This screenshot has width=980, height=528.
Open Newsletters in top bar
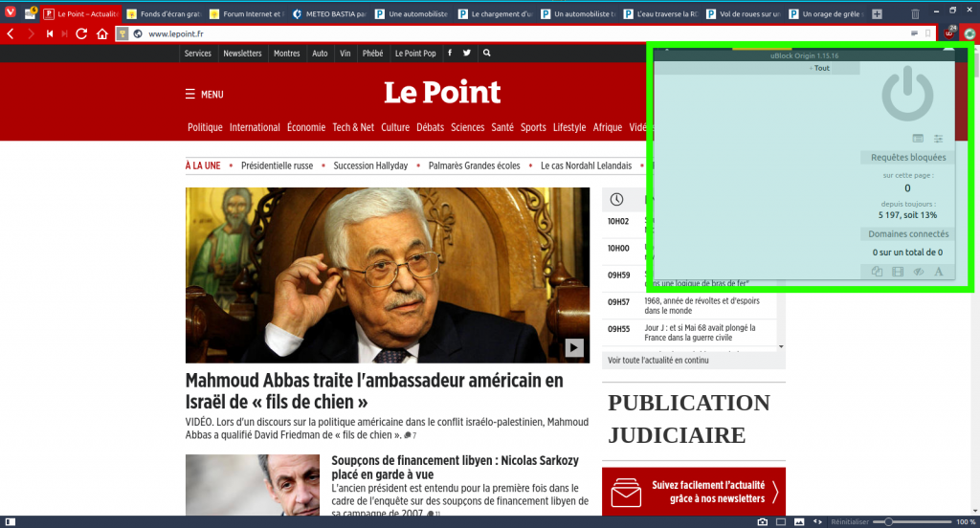click(x=242, y=54)
